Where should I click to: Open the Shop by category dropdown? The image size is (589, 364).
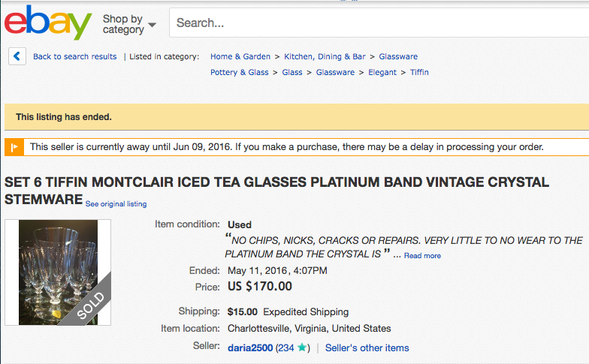click(x=129, y=24)
